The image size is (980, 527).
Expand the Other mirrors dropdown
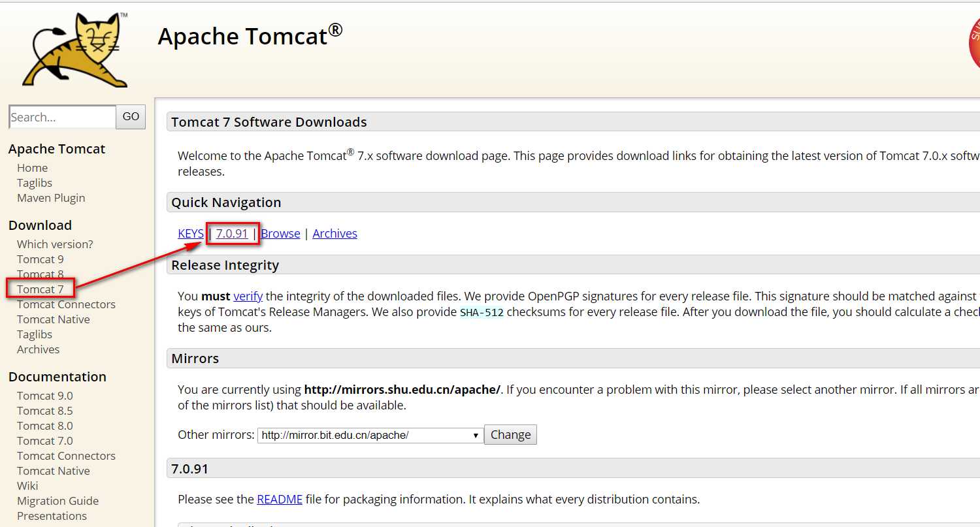[x=370, y=435]
